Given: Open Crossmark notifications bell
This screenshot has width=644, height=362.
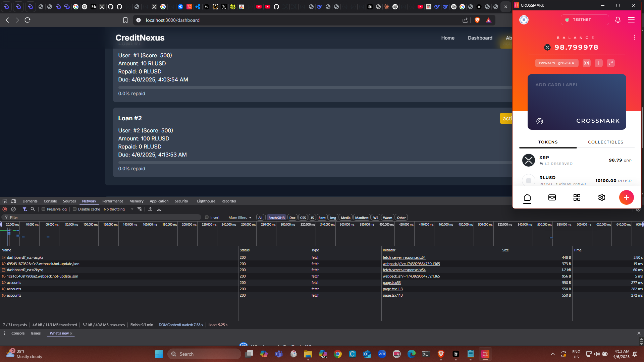Looking at the screenshot, I should 618,20.
